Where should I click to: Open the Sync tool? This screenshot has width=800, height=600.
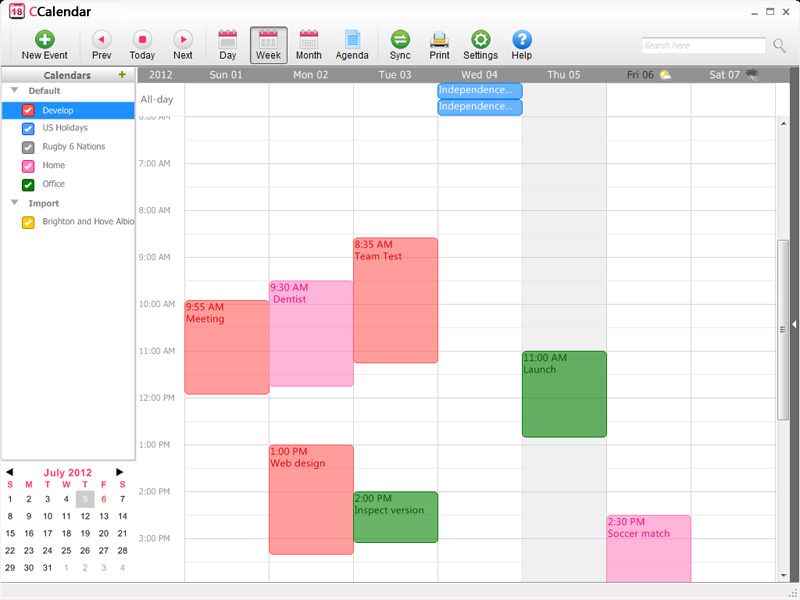398,40
